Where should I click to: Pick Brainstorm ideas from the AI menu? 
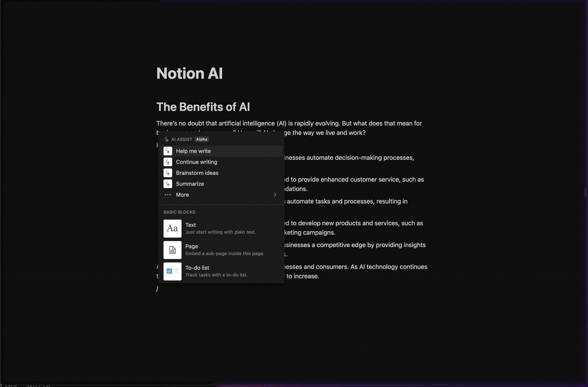[197, 173]
